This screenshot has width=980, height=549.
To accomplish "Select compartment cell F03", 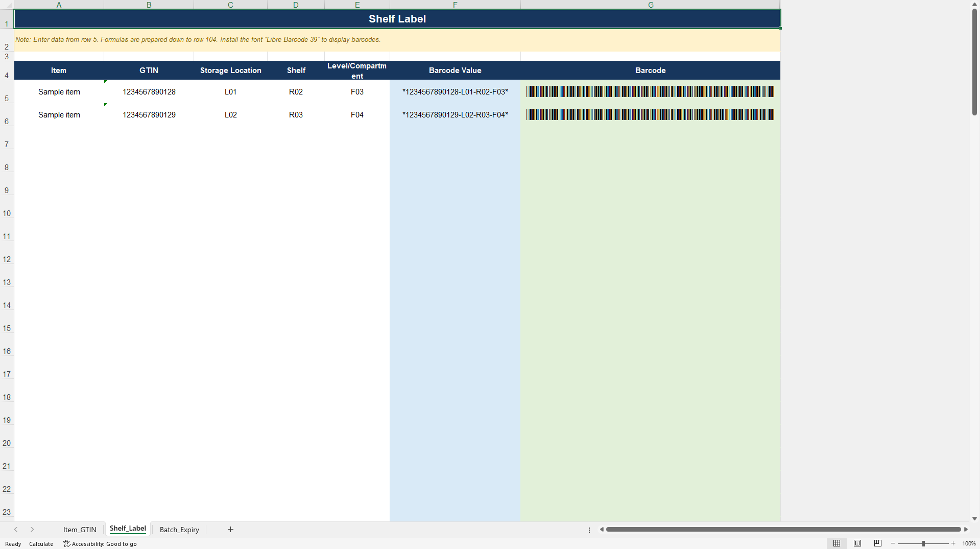I will [357, 92].
